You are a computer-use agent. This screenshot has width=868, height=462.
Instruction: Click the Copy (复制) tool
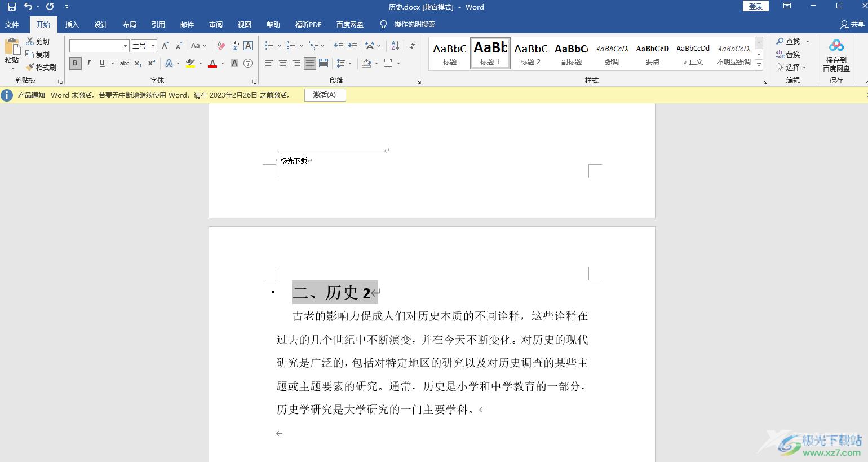click(x=38, y=54)
